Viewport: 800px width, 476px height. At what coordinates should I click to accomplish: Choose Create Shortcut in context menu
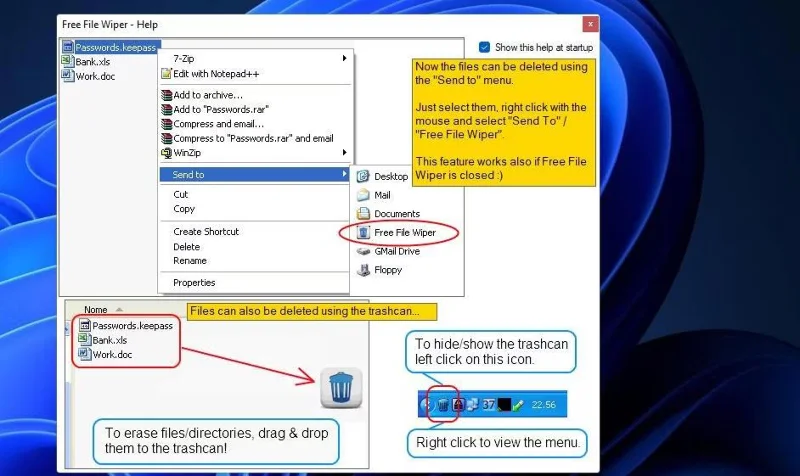(x=206, y=232)
